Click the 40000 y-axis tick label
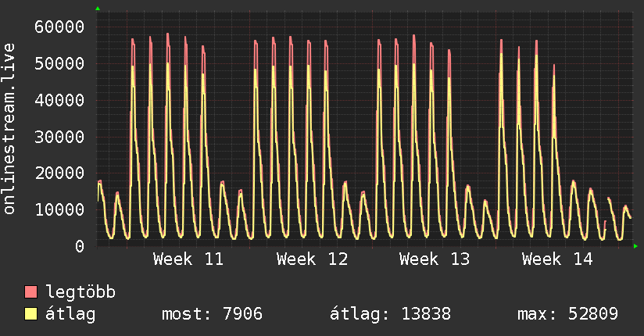644x336 pixels. click(59, 100)
